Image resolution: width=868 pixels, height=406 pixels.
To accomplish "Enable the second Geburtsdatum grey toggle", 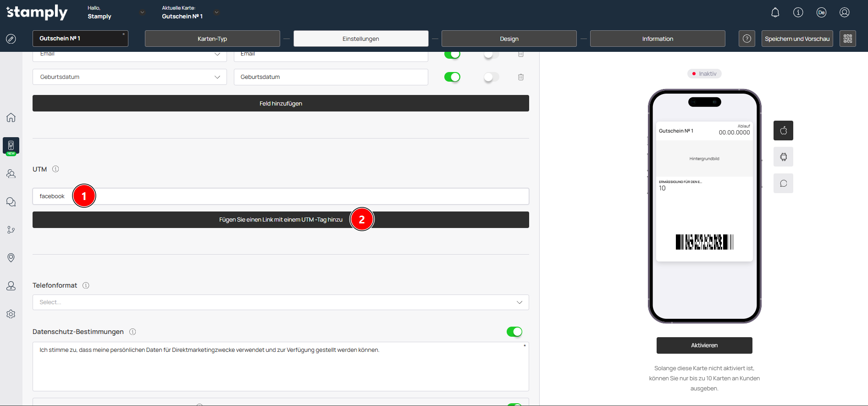I will (491, 77).
